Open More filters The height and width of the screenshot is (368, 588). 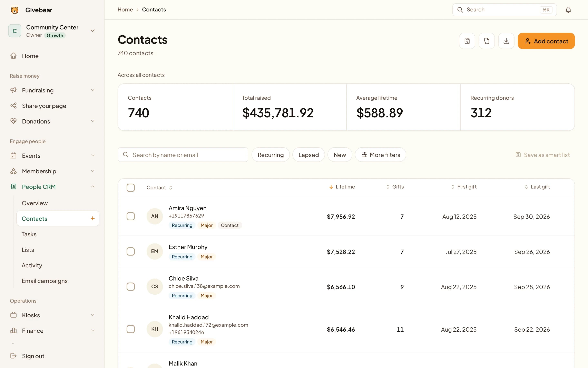click(x=380, y=155)
